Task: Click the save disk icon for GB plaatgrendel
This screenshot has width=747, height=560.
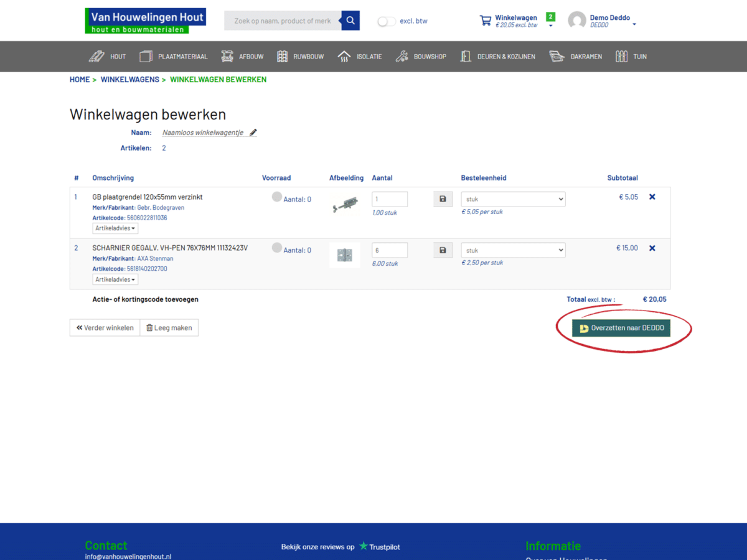Action: [x=443, y=198]
